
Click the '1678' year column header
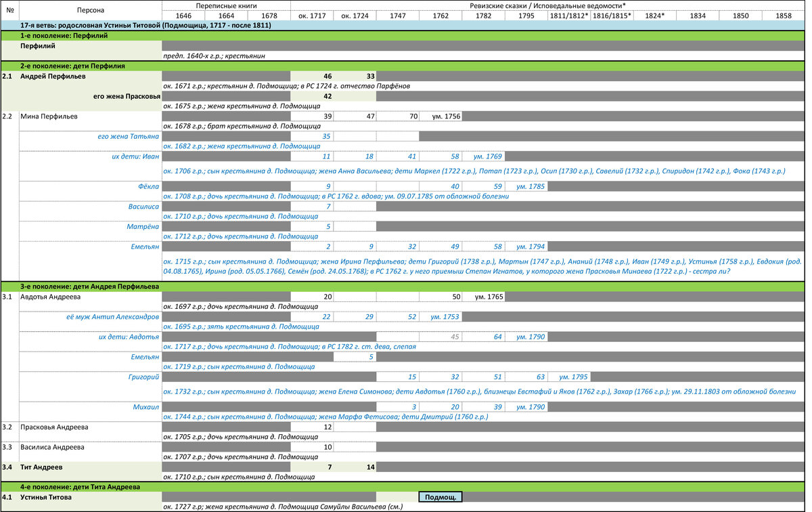[x=269, y=16]
